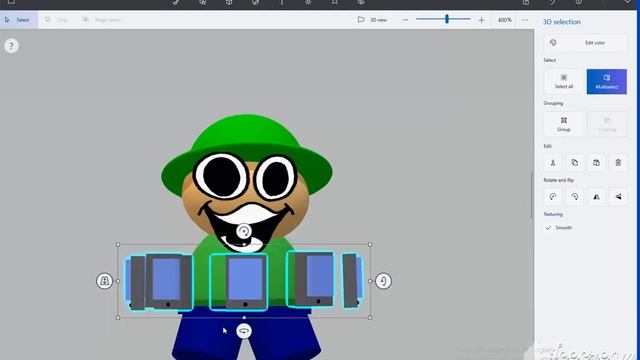Toggle the Multiselect option
Image resolution: width=640 pixels, height=360 pixels.
(x=607, y=82)
